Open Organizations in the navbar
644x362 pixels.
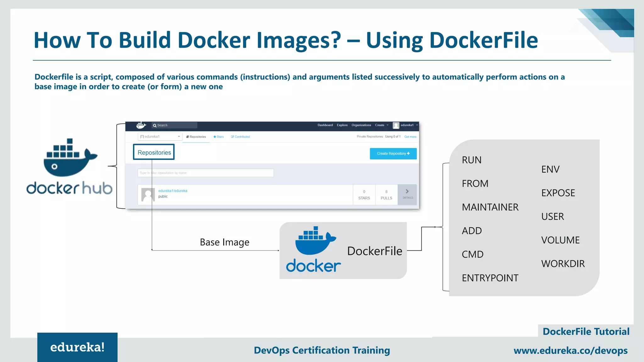point(361,125)
